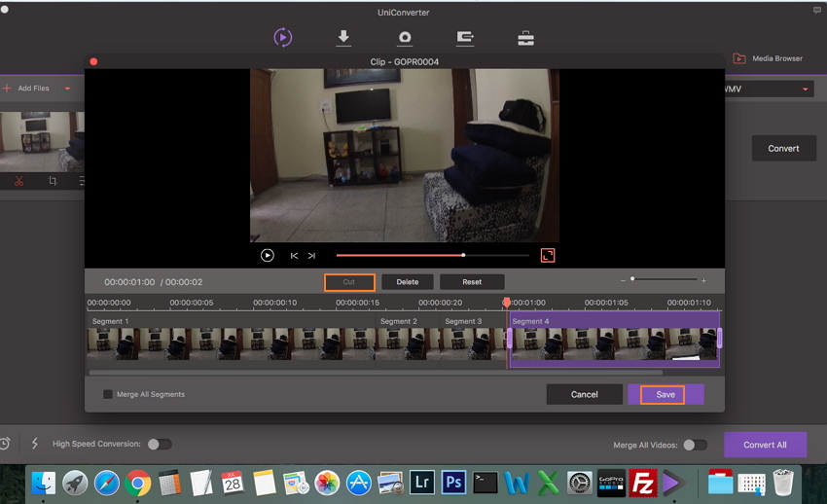Enable Merge All Segments checkbox
This screenshot has height=504, width=827.
pyautogui.click(x=108, y=394)
